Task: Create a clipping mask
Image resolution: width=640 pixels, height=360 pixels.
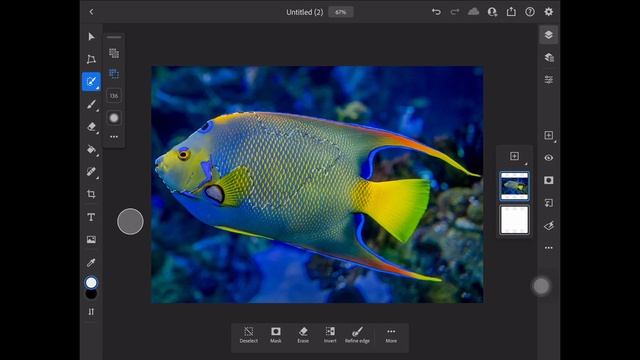Action: pos(549,203)
